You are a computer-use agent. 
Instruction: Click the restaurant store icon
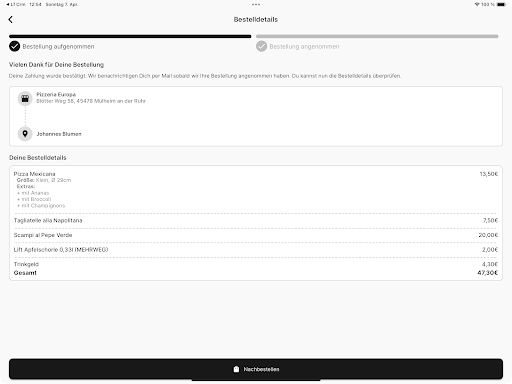[25, 99]
